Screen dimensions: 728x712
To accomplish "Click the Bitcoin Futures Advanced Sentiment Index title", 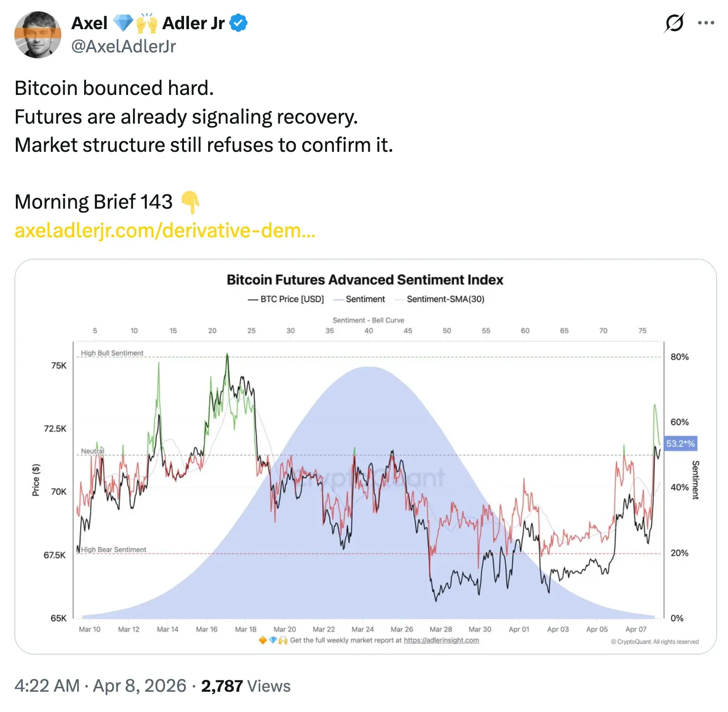I will (x=365, y=280).
